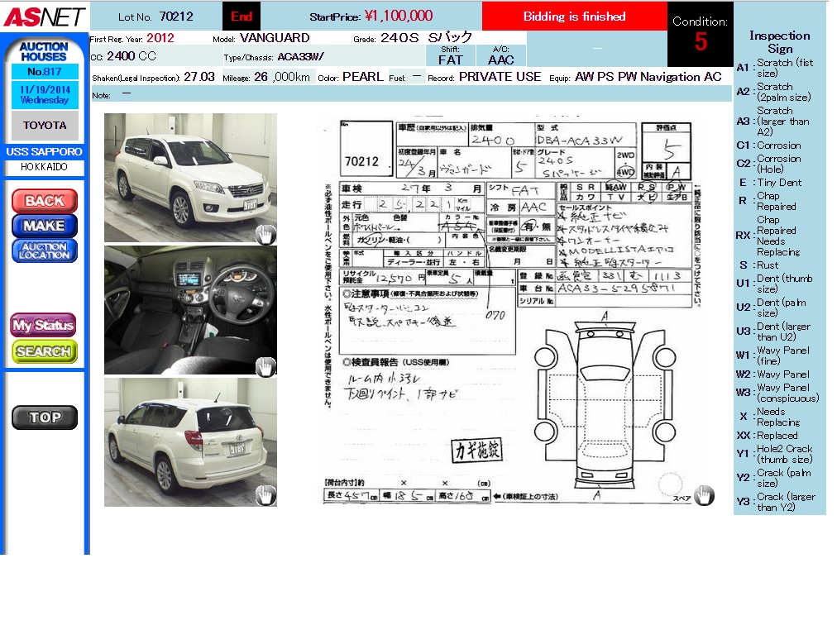Click the ASNET logo
Screen dimensions: 837x644
click(44, 17)
